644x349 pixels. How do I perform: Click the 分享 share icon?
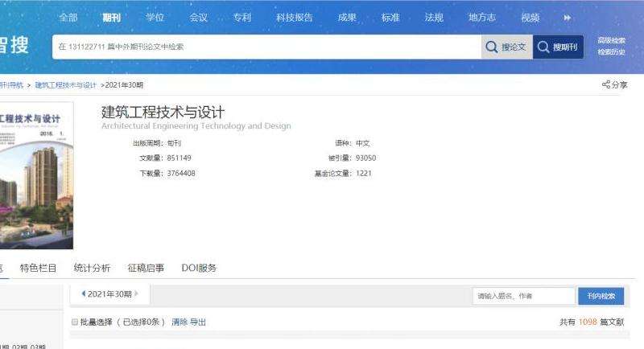614,84
